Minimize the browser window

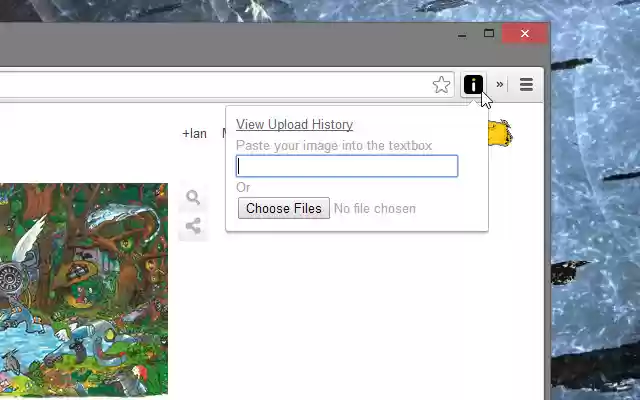pyautogui.click(x=462, y=34)
